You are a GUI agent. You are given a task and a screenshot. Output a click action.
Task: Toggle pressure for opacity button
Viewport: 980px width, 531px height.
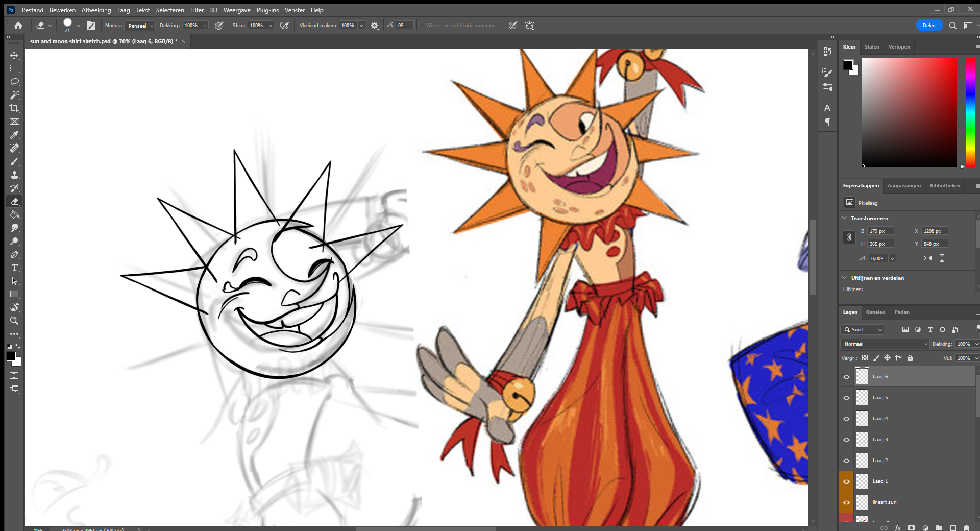click(x=219, y=26)
